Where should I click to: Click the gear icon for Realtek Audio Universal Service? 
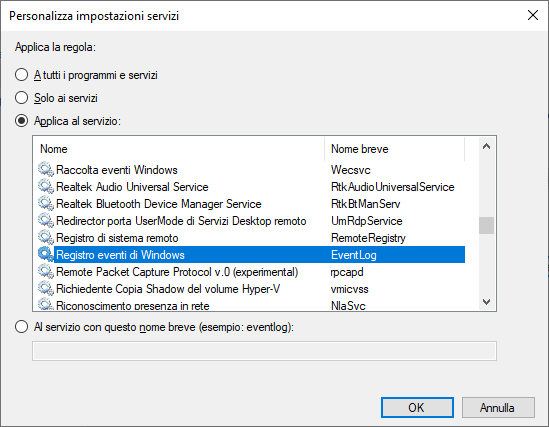(46, 187)
